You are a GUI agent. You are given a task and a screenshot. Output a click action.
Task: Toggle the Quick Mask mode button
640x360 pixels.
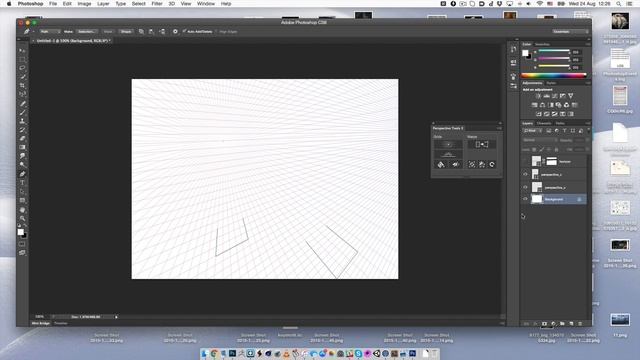tap(22, 244)
